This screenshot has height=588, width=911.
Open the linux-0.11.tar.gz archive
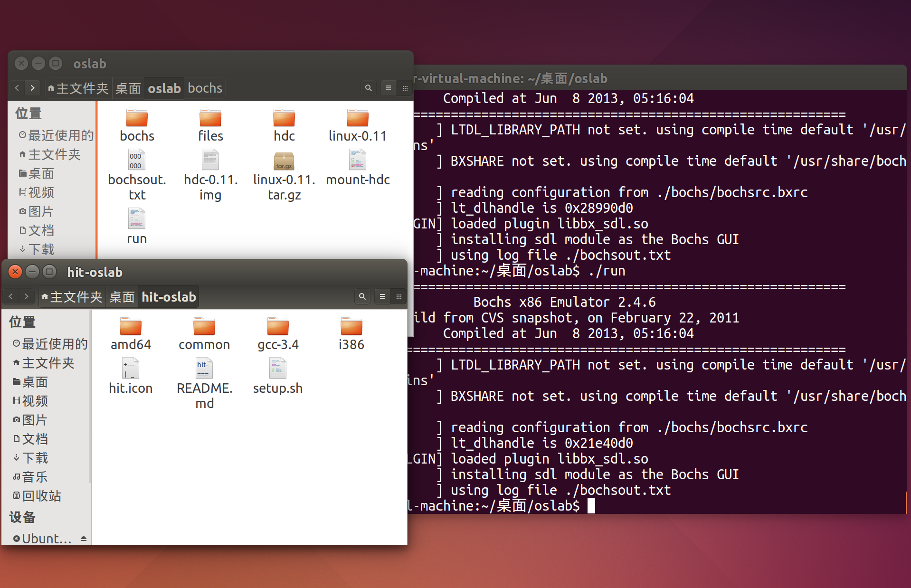tap(284, 171)
